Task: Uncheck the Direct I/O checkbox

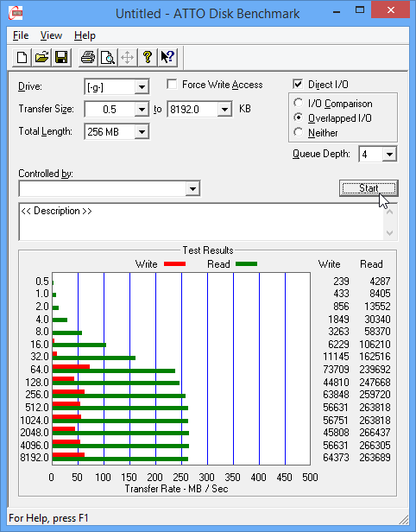Action: click(x=298, y=84)
